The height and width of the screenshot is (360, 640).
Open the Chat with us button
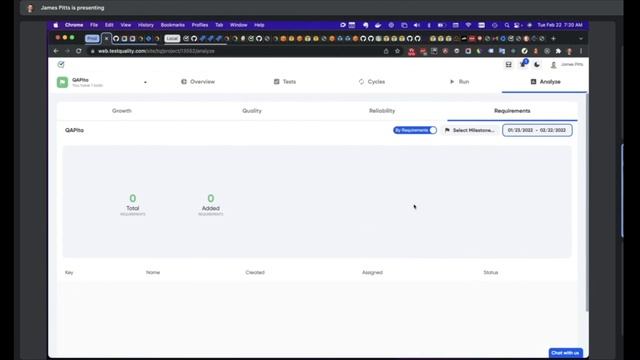point(565,353)
